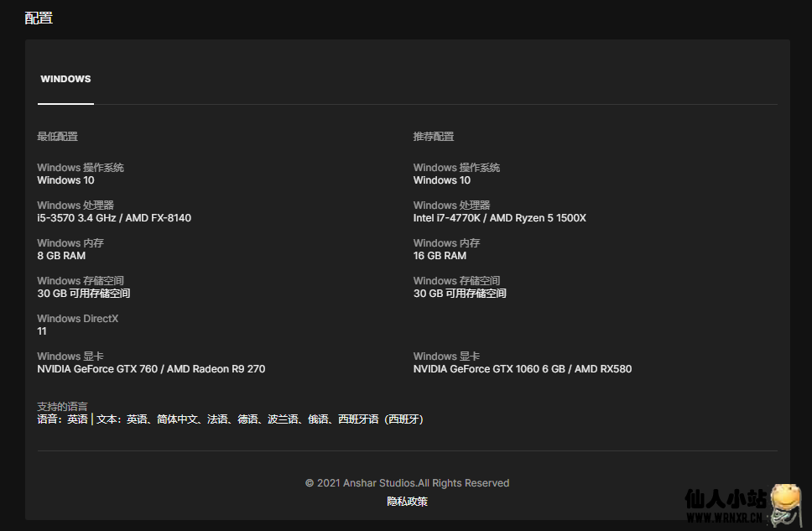The width and height of the screenshot is (812, 531).
Task: Click the 最低配置 column heading
Action: [x=57, y=136]
